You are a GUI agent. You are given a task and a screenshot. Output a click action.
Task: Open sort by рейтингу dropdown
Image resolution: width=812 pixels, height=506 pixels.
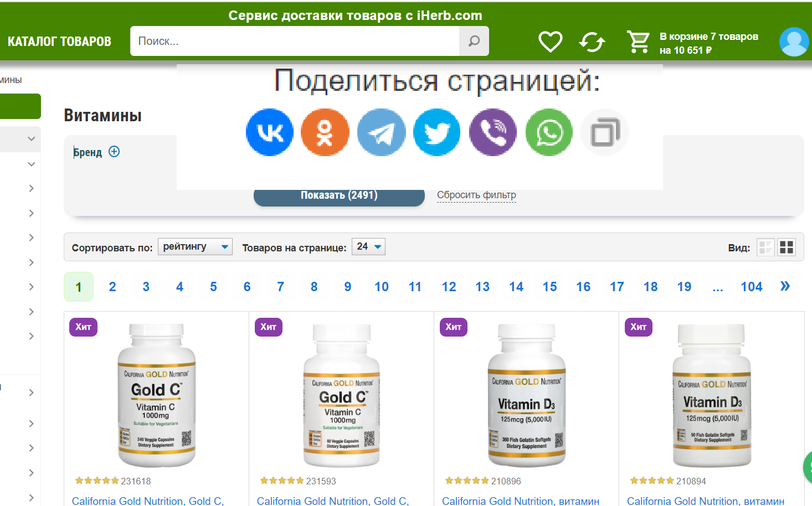(195, 247)
